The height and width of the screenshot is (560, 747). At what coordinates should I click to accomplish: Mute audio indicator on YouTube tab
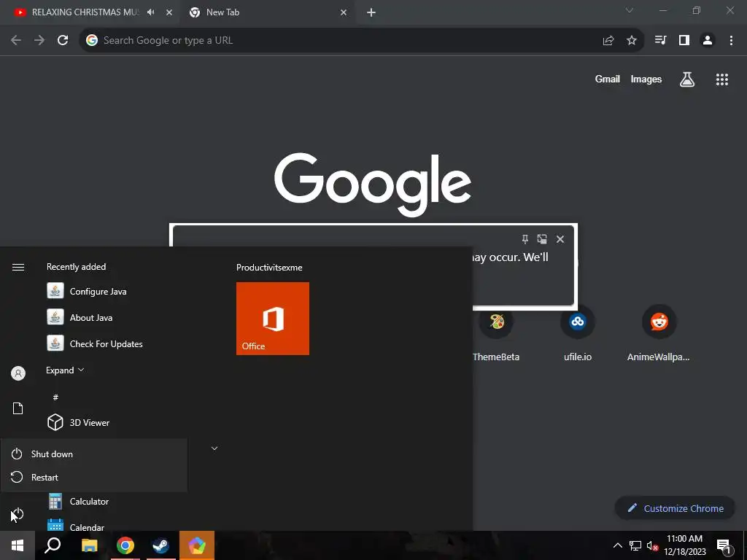151,12
